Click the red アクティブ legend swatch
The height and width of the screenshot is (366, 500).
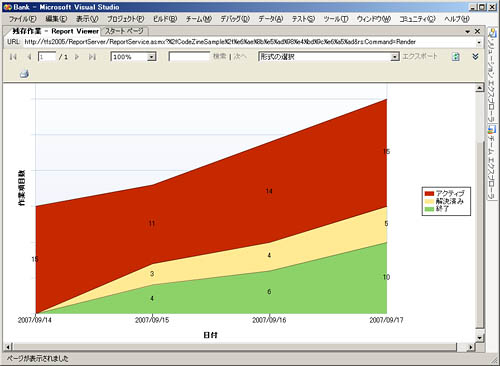click(429, 193)
